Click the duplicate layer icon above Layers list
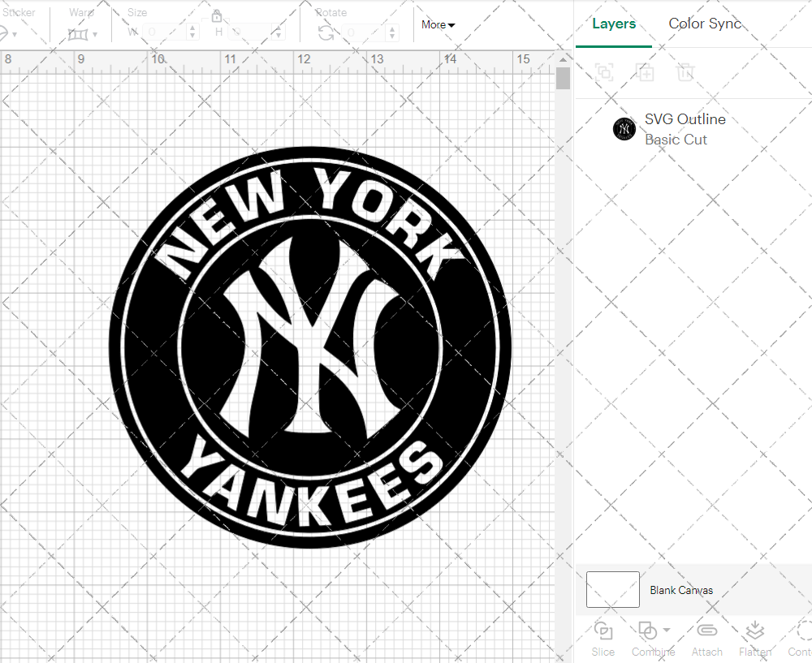Viewport: 812px width, 663px height. click(646, 72)
